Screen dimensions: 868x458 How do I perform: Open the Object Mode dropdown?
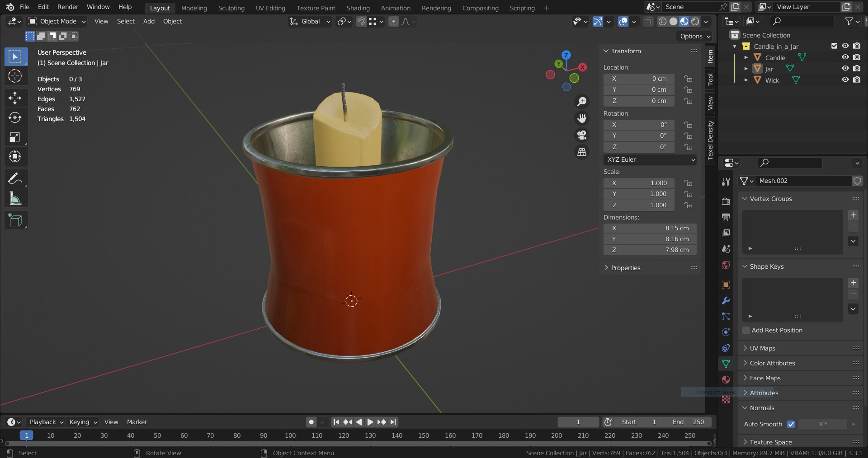pyautogui.click(x=57, y=21)
